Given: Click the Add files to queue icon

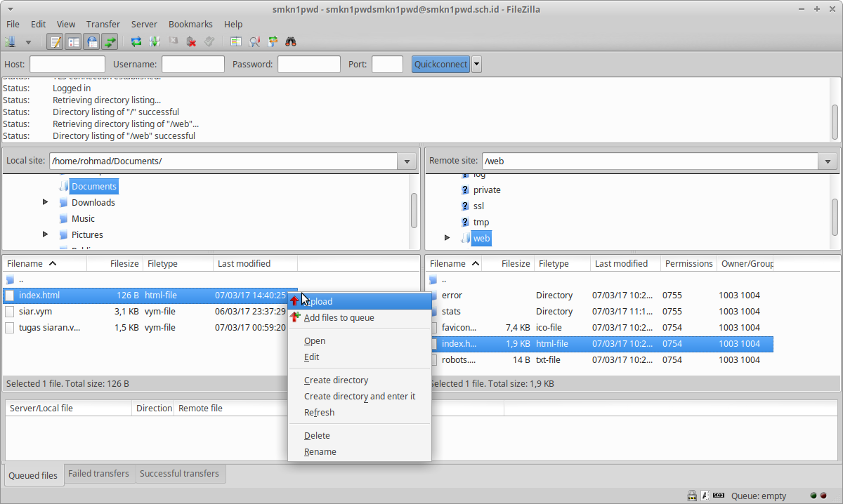Looking at the screenshot, I should (x=295, y=317).
